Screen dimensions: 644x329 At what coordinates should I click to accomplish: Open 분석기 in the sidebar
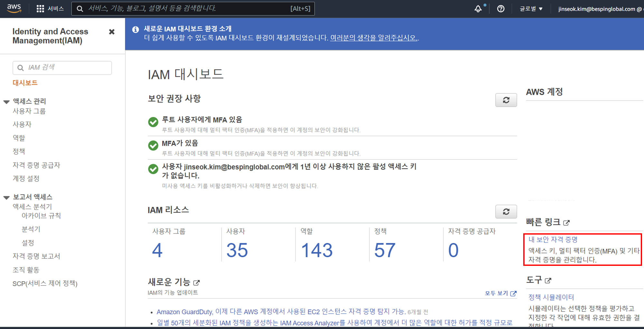coord(31,229)
